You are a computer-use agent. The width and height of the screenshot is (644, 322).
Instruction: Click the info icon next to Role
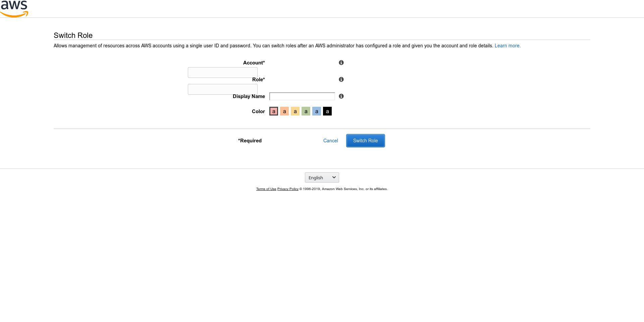tap(341, 80)
